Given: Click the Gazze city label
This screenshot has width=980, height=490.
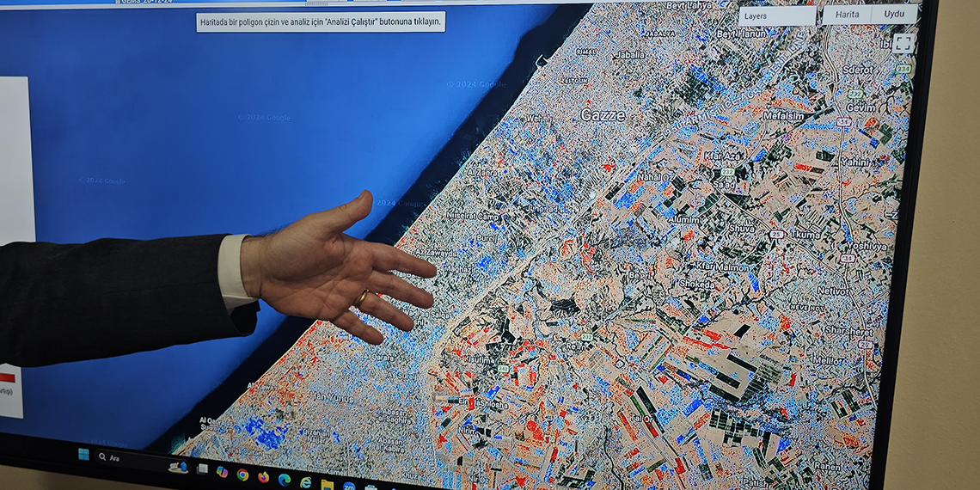Looking at the screenshot, I should click(603, 114).
